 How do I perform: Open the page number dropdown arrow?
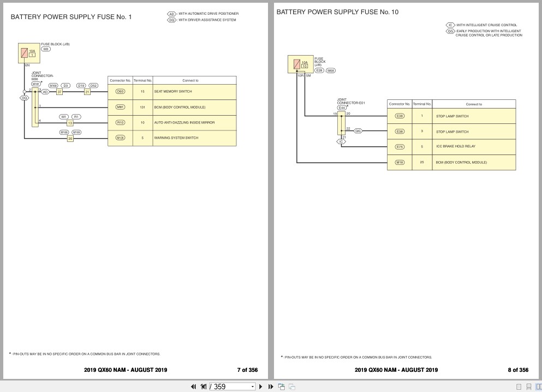pos(253,387)
